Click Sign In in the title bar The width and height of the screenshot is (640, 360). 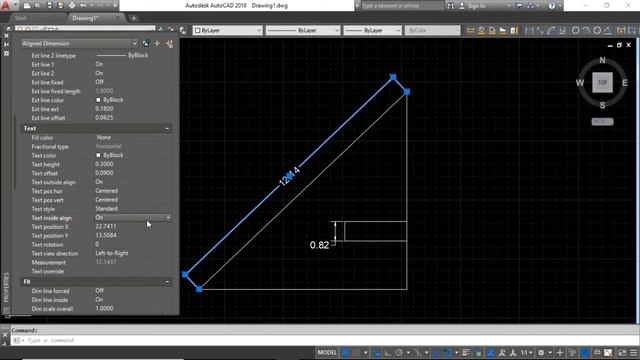click(x=476, y=6)
